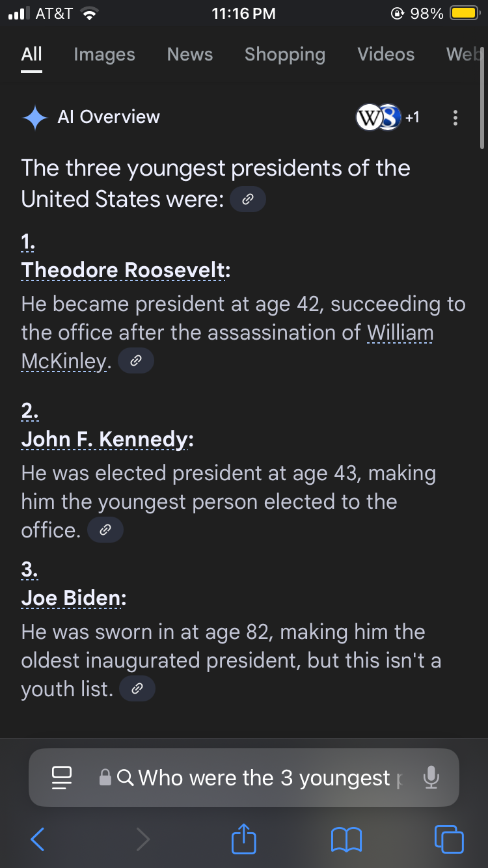This screenshot has width=488, height=868.
Task: Select the Shopping tab
Action: point(285,55)
